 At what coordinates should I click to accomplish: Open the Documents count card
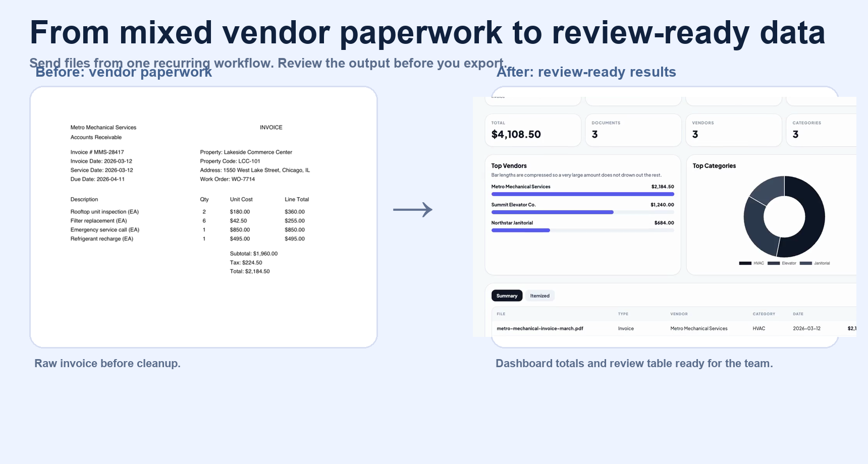pyautogui.click(x=633, y=130)
